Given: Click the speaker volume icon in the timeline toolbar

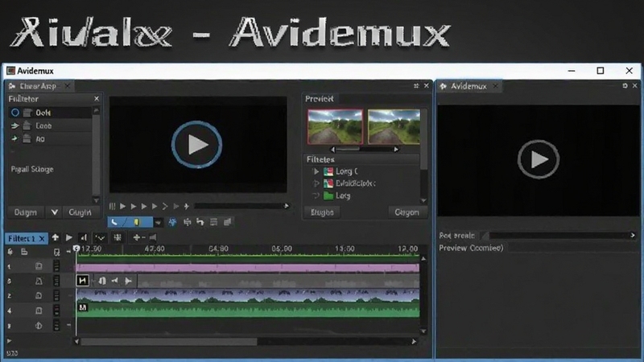Looking at the screenshot, I should pos(84,237).
